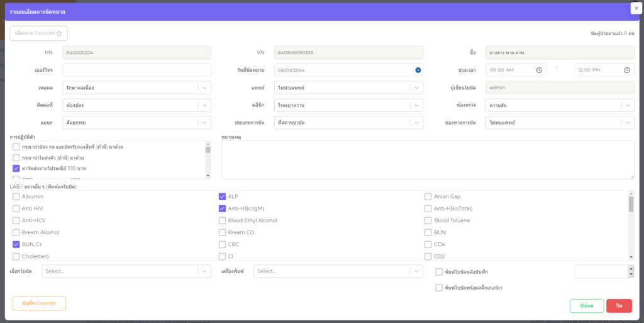644x323 pixels.
Task: Click the บันทึก Favorite button
Action: (x=39, y=303)
